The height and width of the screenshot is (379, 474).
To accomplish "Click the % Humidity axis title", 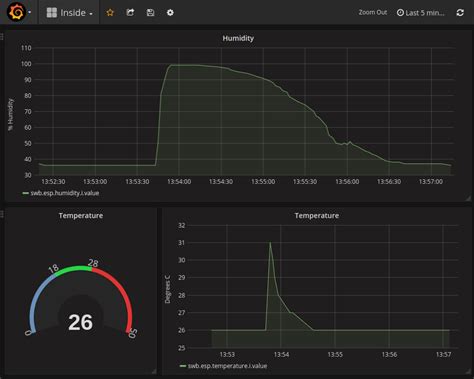I will pos(11,114).
